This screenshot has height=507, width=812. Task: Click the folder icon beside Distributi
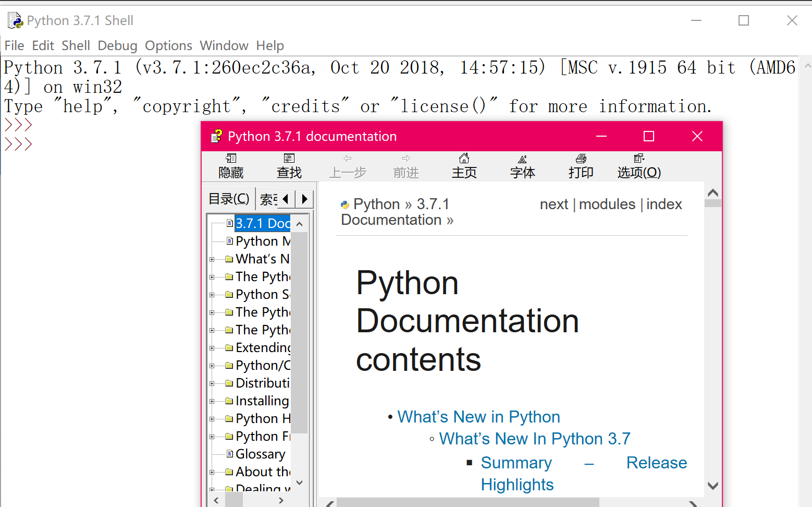coord(229,383)
